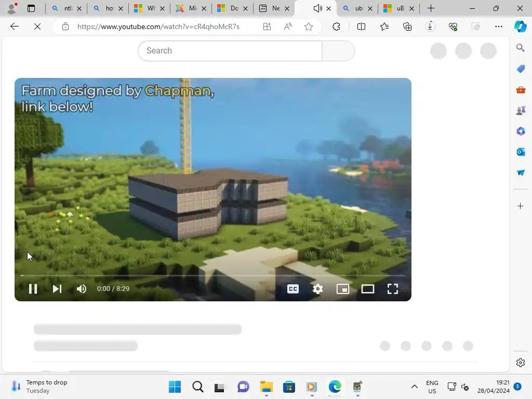
Task: Open the Teams Chat taskbar app
Action: coord(243,387)
